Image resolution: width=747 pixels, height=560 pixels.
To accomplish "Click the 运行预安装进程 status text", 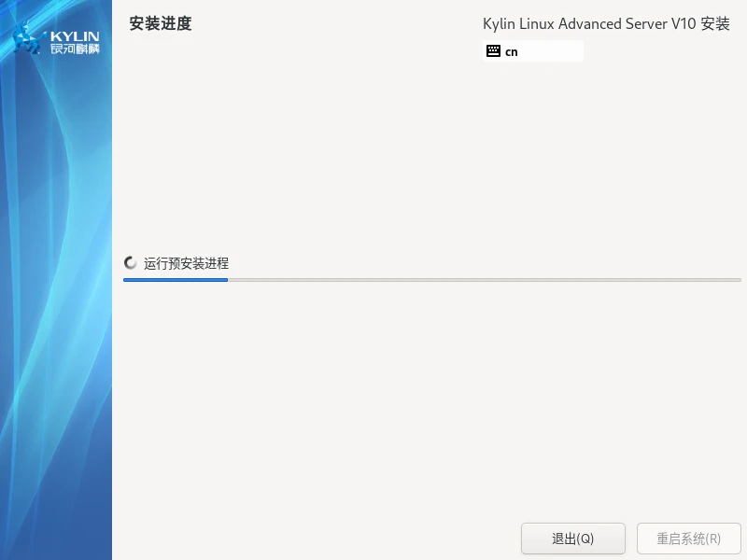I will pyautogui.click(x=186, y=263).
